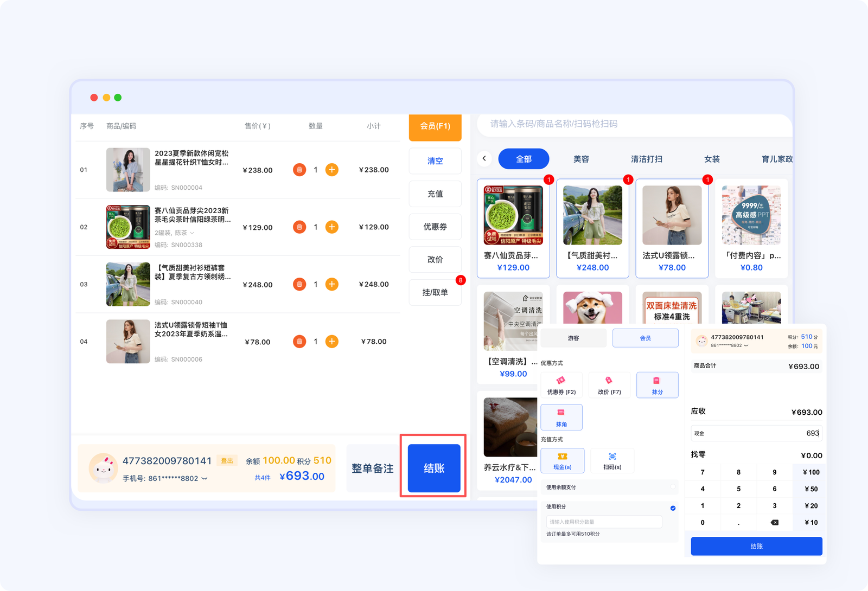Open the 挂/取单 pending orders list
The image size is (868, 591).
435,292
